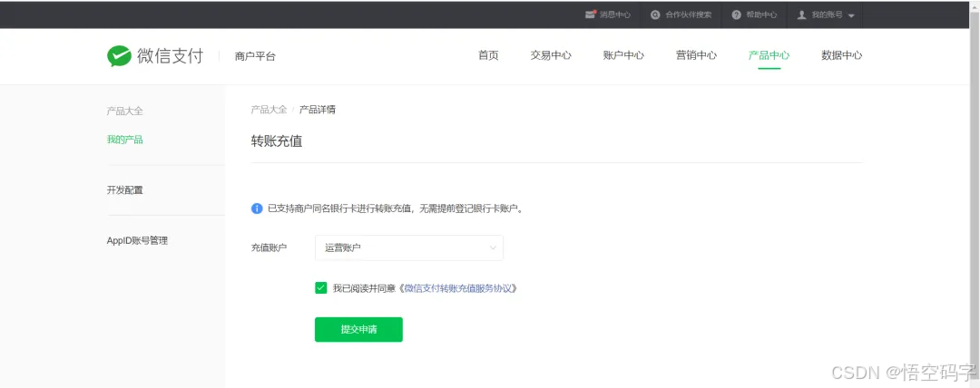Click the blue info icon before the notice

257,209
